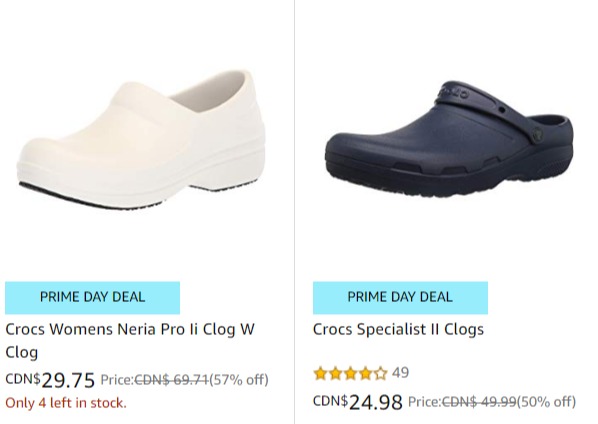Image resolution: width=598 pixels, height=424 pixels.
Task: Click the CDN$29.75 deal price
Action: pyautogui.click(x=50, y=380)
